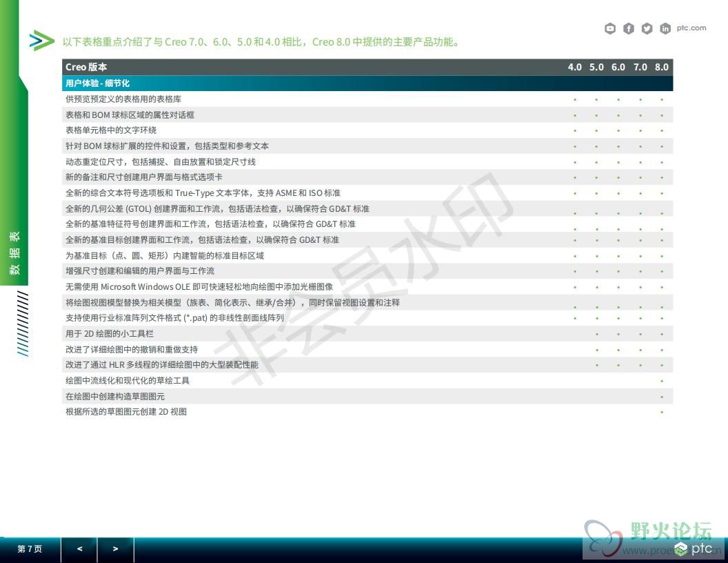This screenshot has height=563, width=728.
Task: Click the 5.0 column header
Action: [x=596, y=67]
